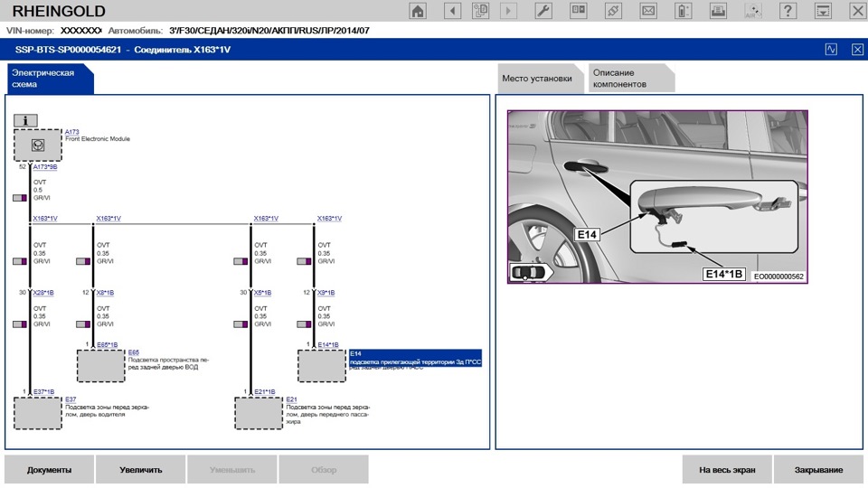This screenshot has height=488, width=868.
Task: Navigate back with the left arrow icon
Action: coord(452,11)
